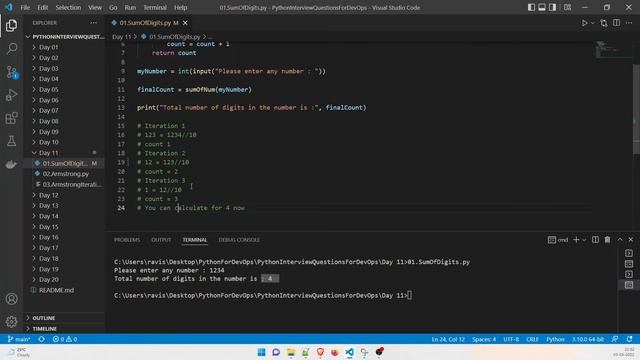Open README.md file
The width and height of the screenshot is (640, 360).
click(x=64, y=290)
